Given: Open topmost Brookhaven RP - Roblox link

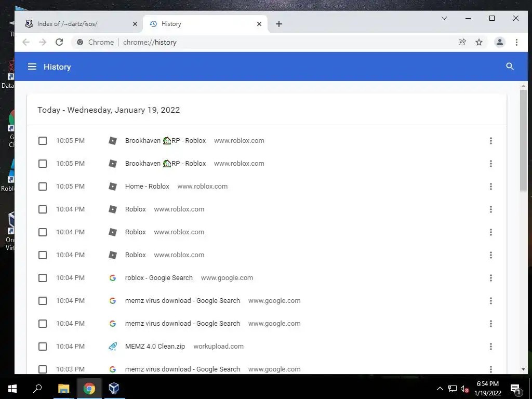Looking at the screenshot, I should coord(165,140).
